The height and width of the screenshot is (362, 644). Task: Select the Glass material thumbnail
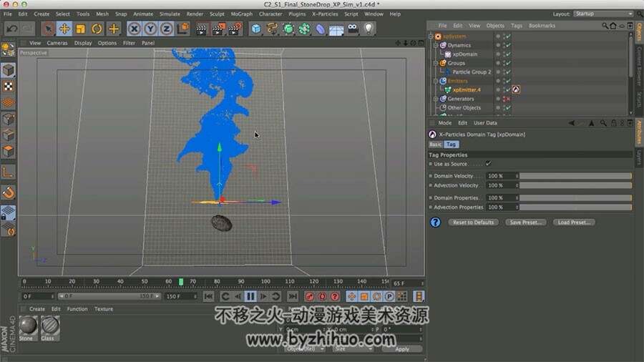[50, 329]
